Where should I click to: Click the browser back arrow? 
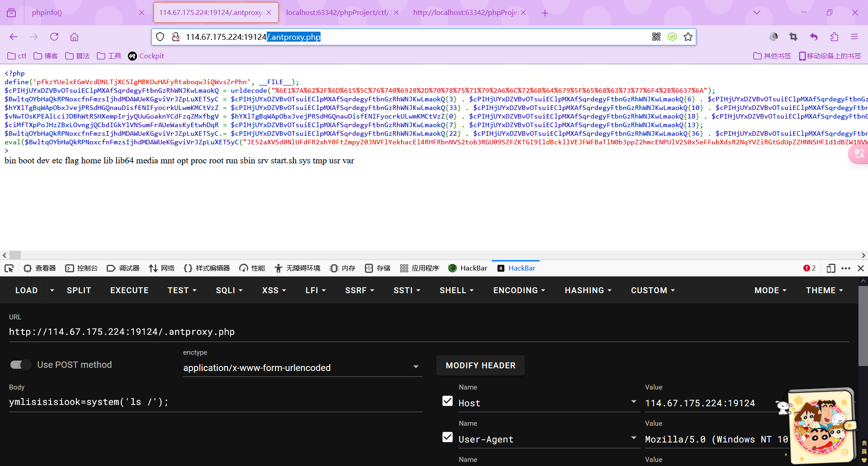pyautogui.click(x=14, y=37)
